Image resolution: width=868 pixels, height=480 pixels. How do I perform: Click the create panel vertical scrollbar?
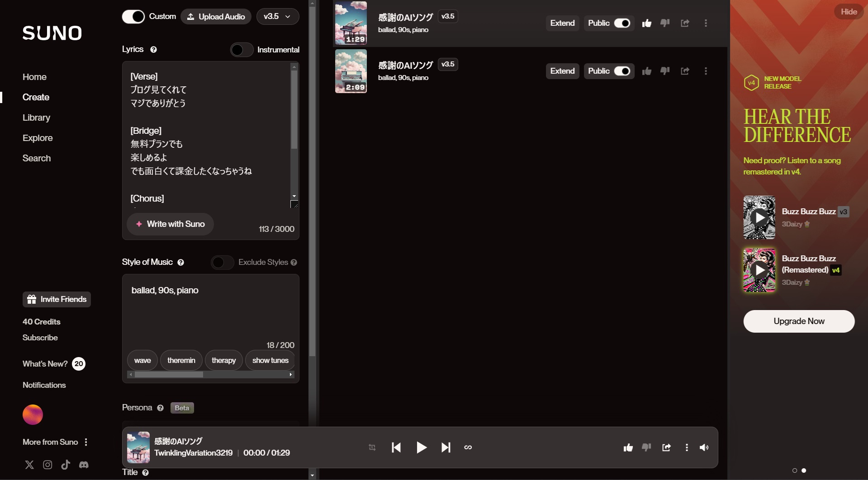[312, 181]
